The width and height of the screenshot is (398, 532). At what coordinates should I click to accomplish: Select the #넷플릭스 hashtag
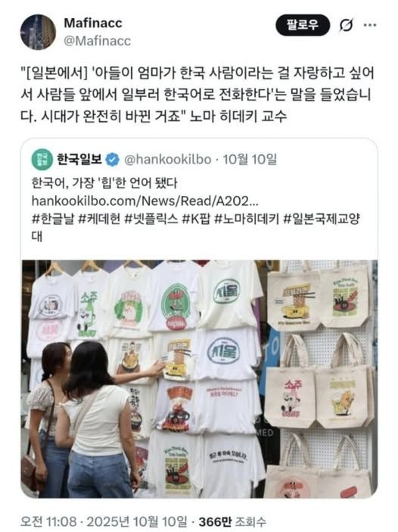pos(151,219)
